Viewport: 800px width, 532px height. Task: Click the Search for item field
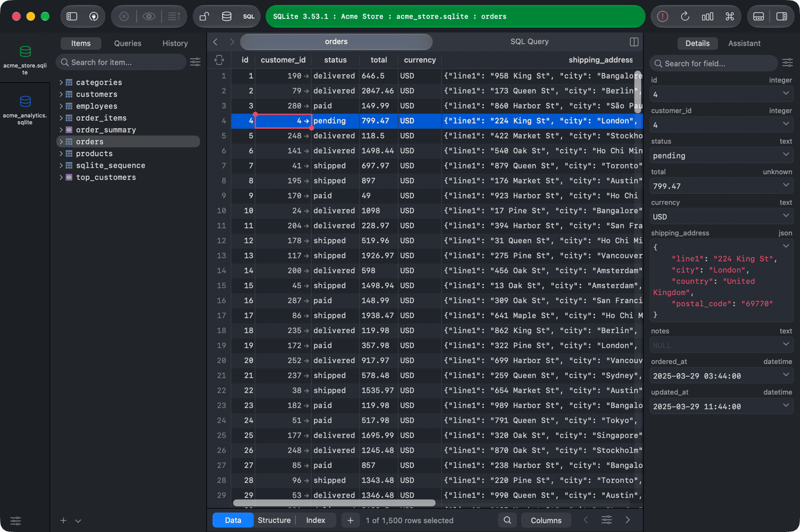click(x=121, y=62)
